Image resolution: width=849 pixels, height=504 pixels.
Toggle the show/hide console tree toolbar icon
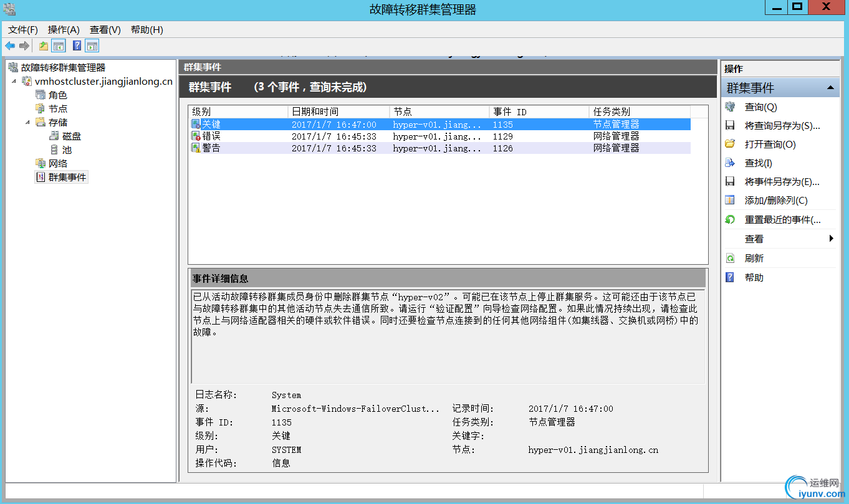click(59, 45)
